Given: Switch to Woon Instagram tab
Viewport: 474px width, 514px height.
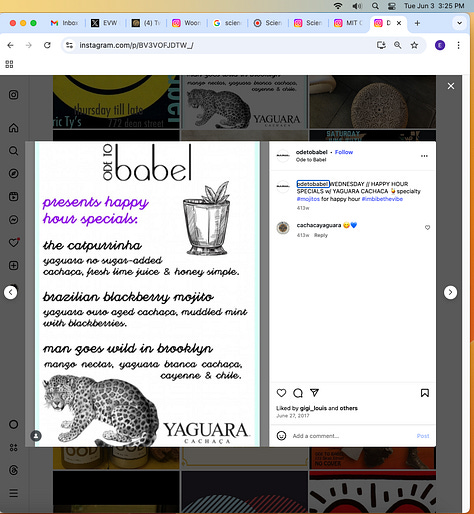Looking at the screenshot, I should coord(186,23).
